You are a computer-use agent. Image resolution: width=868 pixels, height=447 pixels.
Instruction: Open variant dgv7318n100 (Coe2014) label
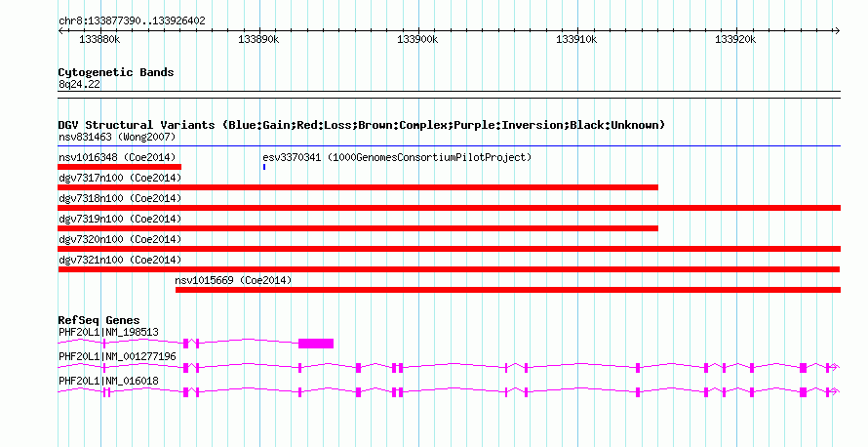(120, 198)
